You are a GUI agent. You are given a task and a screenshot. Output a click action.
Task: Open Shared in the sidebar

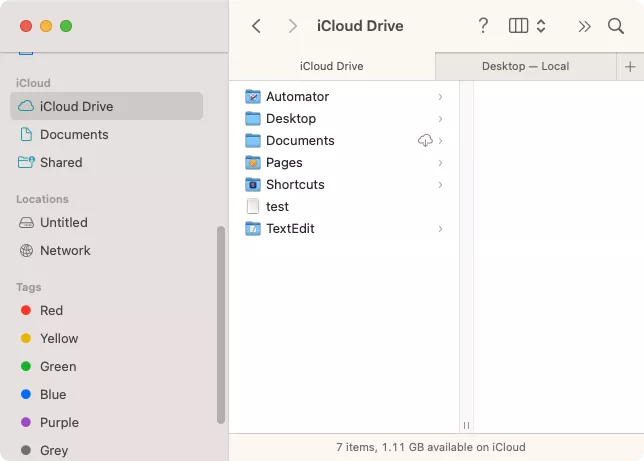61,162
